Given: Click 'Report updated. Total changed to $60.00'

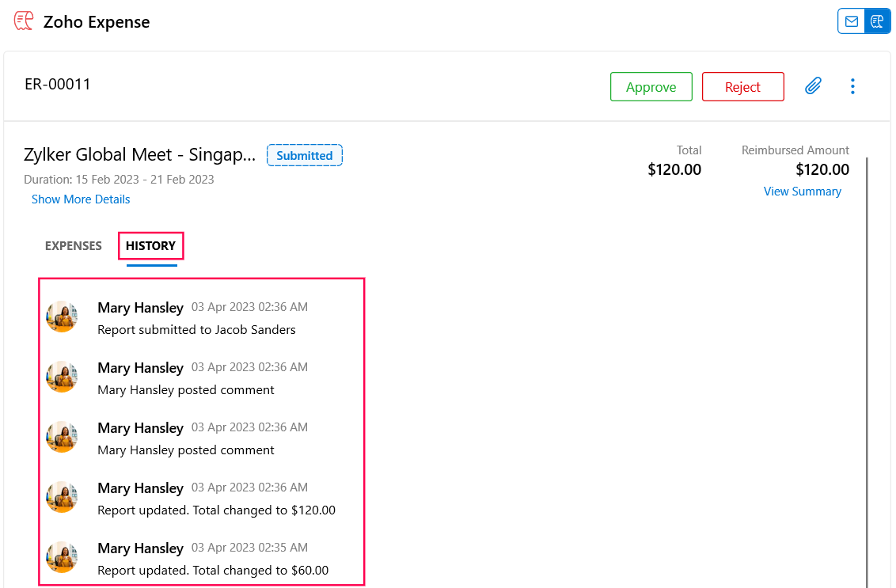Looking at the screenshot, I should click(213, 571).
